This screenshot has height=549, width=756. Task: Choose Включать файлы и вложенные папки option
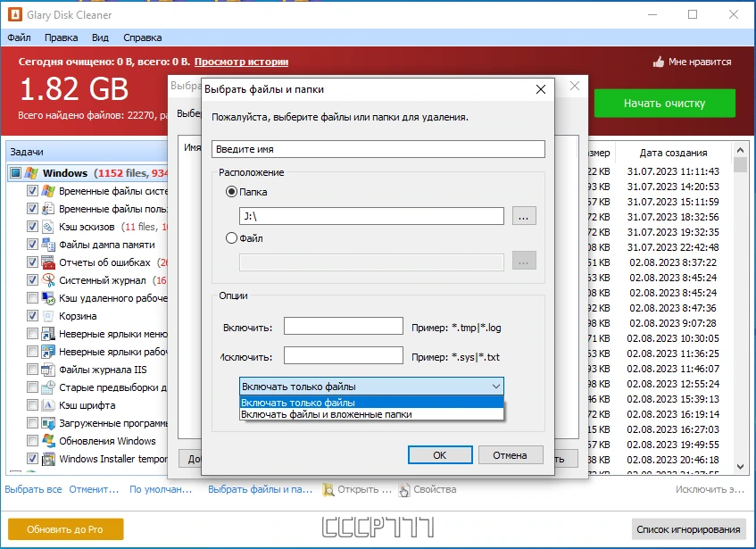pyautogui.click(x=371, y=414)
